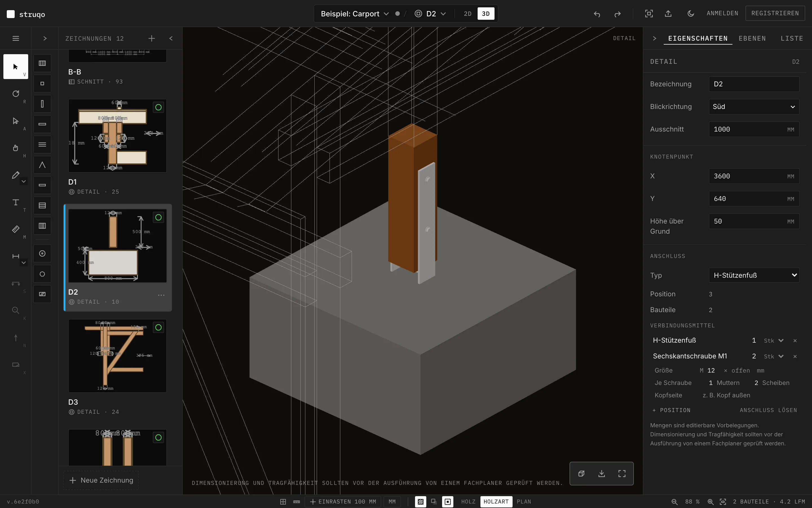Open the Typ H-Stützenfuß dropdown
The height and width of the screenshot is (508, 812).
[754, 275]
